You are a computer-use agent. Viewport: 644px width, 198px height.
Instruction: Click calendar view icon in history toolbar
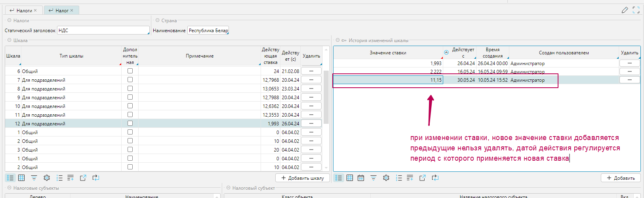click(361, 178)
